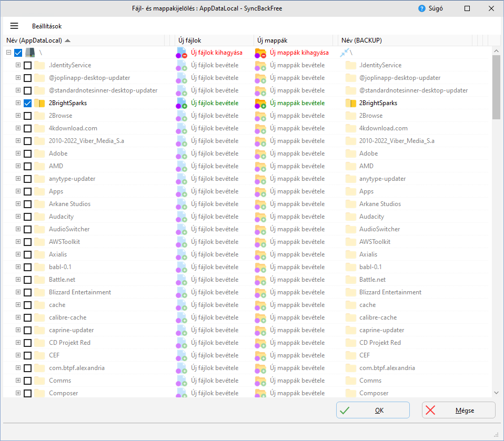Click the BACKUP root collapse arrows icon
The width and height of the screenshot is (504, 441).
click(344, 53)
